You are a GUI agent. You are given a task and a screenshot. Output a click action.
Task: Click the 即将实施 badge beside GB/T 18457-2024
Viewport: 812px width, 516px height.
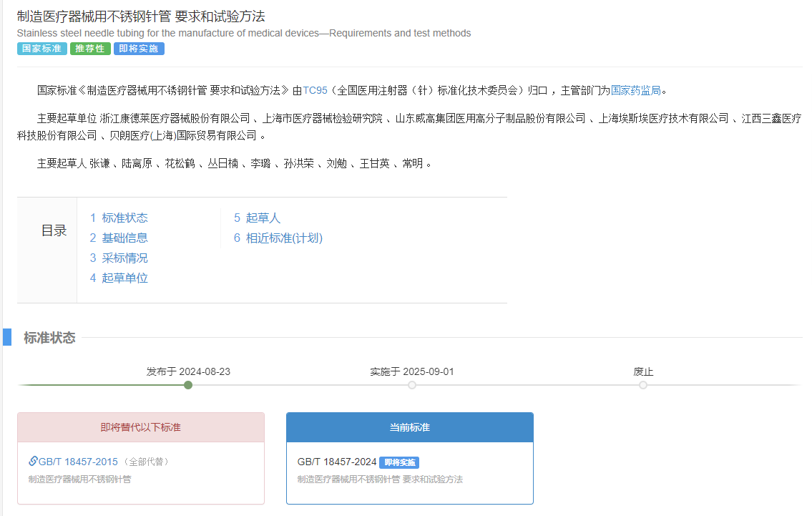(x=399, y=462)
